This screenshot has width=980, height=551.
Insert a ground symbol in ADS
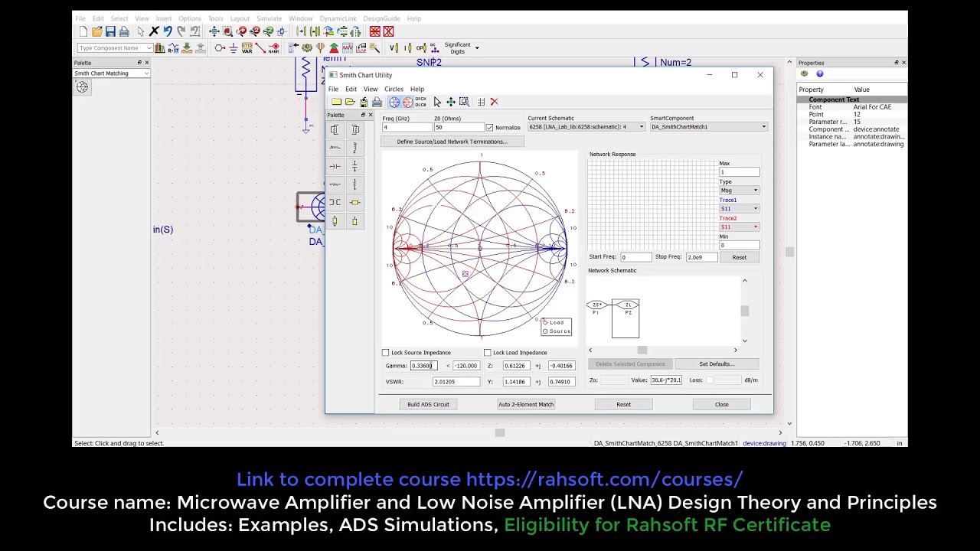pos(234,48)
